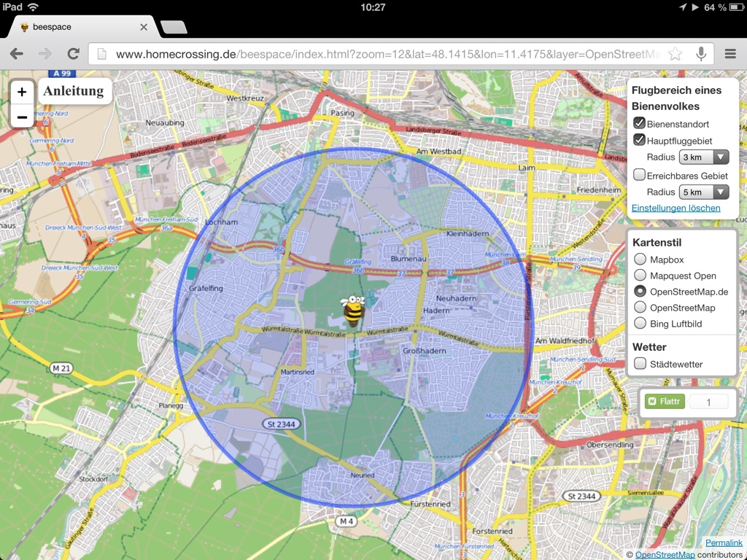Click the Einstellungen löschen link
This screenshot has height=560, width=747.
[676, 208]
